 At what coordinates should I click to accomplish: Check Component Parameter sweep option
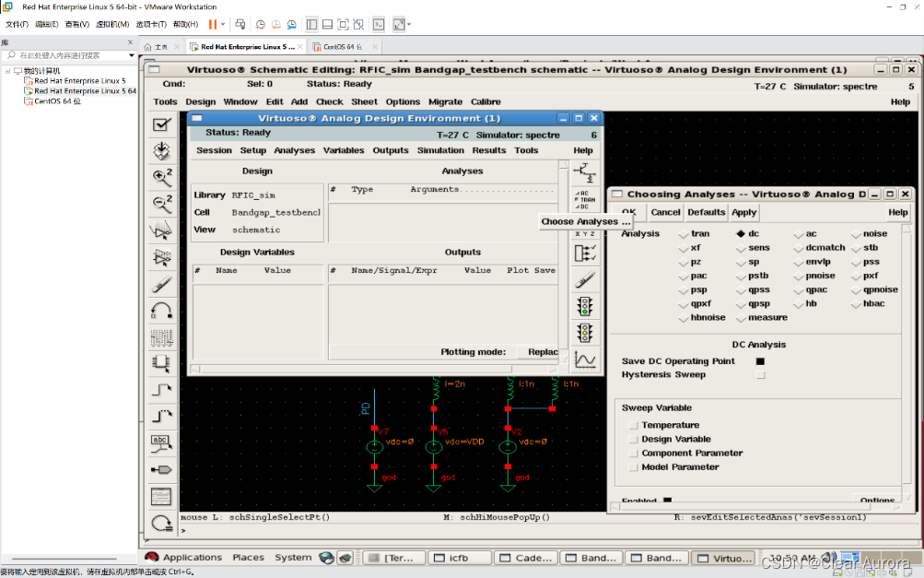tap(633, 453)
